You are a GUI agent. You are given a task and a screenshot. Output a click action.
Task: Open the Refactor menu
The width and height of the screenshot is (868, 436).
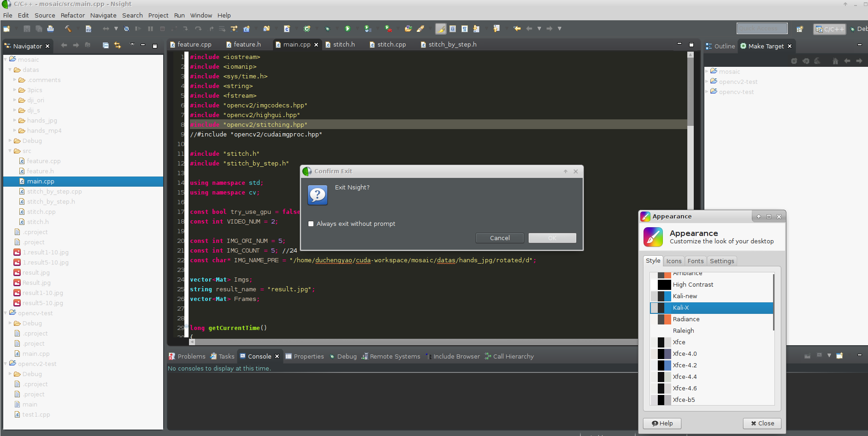click(x=72, y=15)
